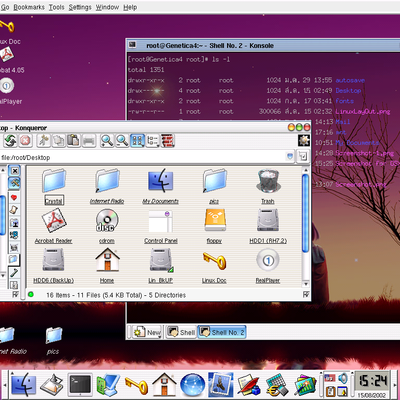Image resolution: width=400 pixels, height=400 pixels.
Task: Select the Icon View toolbar button
Action: pos(137,141)
